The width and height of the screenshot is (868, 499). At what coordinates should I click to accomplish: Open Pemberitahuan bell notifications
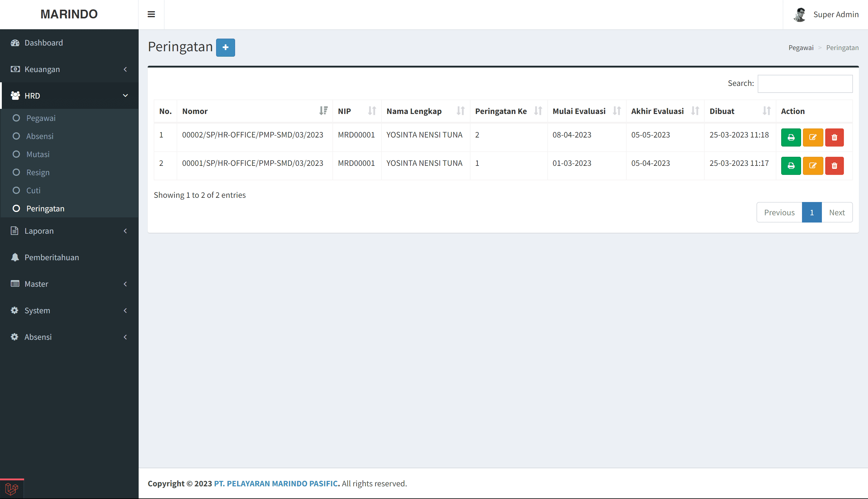[x=51, y=257]
